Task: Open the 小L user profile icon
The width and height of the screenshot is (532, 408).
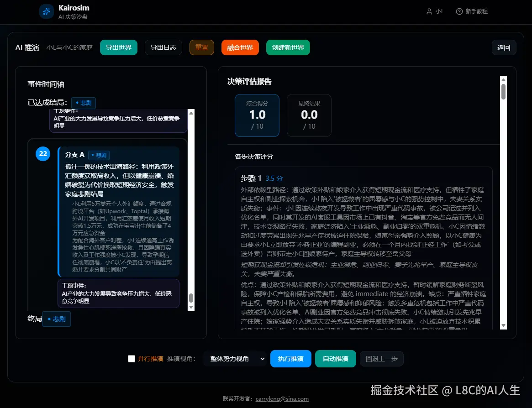Action: 429,11
